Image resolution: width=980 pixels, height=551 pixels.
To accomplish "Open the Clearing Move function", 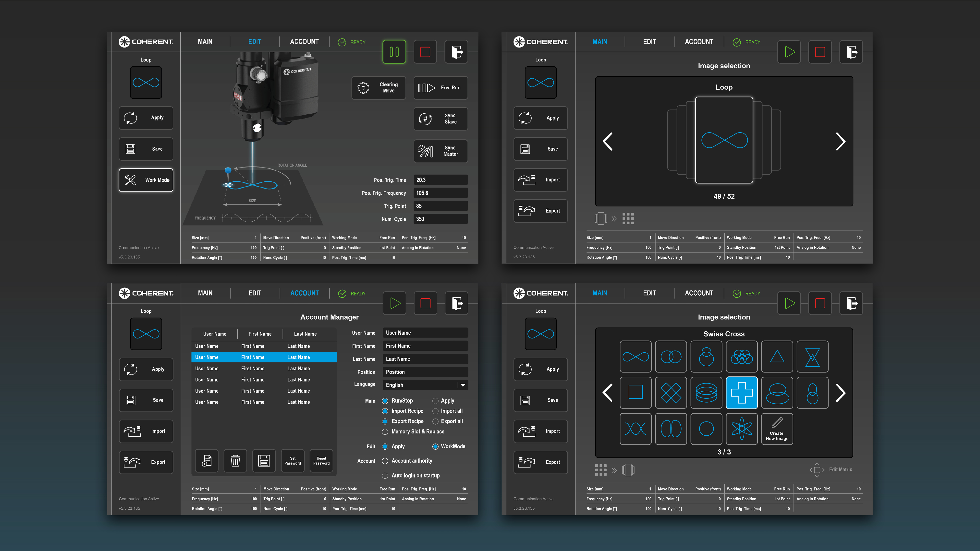I will 379,88.
